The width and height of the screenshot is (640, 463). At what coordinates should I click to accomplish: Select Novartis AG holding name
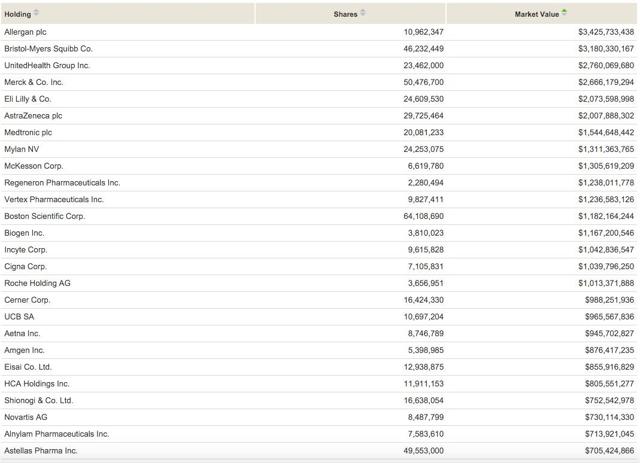coord(26,417)
